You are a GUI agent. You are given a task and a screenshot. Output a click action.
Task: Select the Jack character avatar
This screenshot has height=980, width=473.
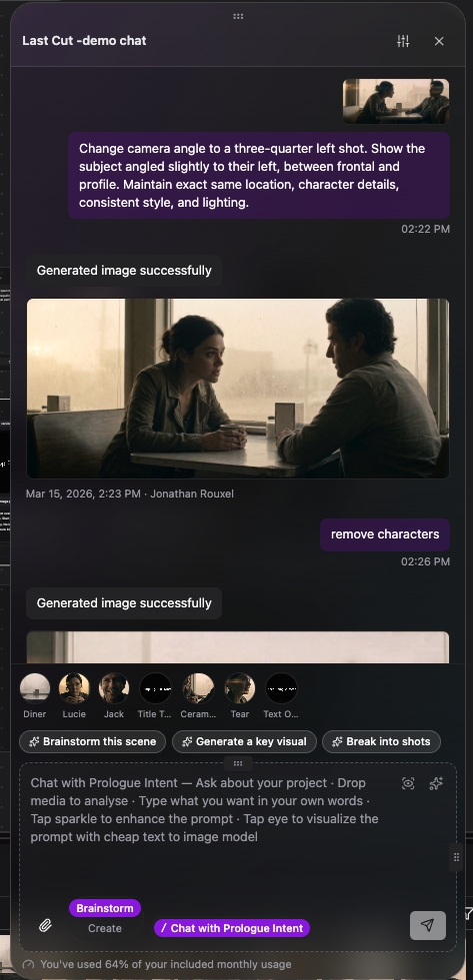tap(114, 688)
